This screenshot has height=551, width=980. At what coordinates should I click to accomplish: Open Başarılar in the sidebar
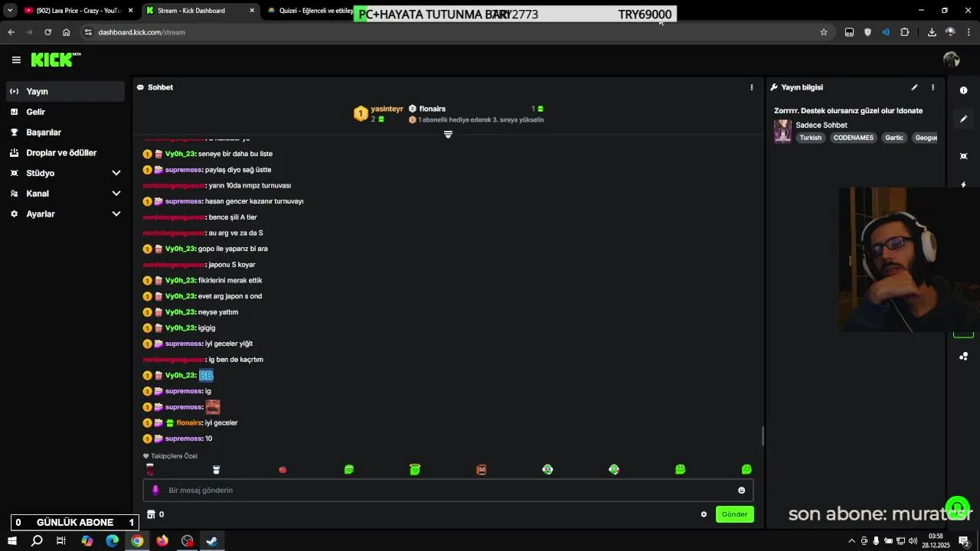point(65,132)
